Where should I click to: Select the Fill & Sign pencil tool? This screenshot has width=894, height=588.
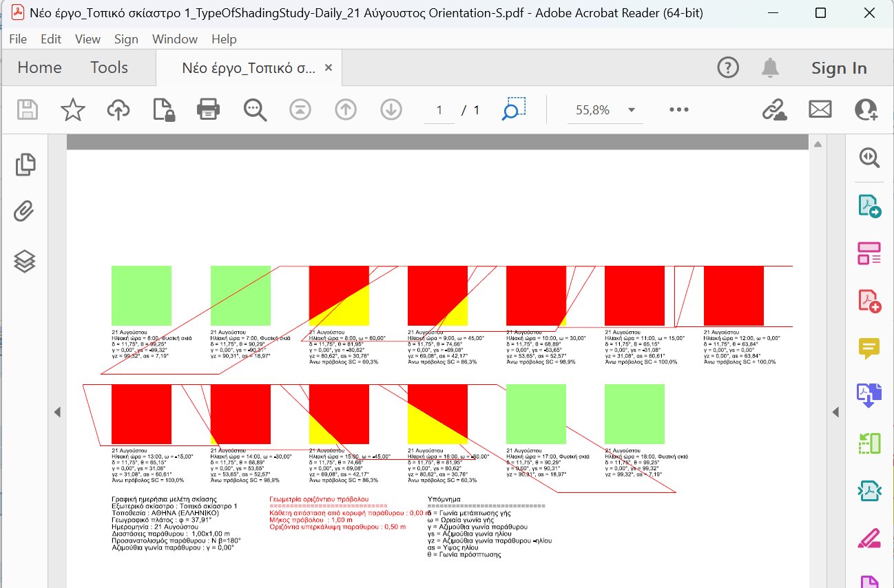pos(869,538)
